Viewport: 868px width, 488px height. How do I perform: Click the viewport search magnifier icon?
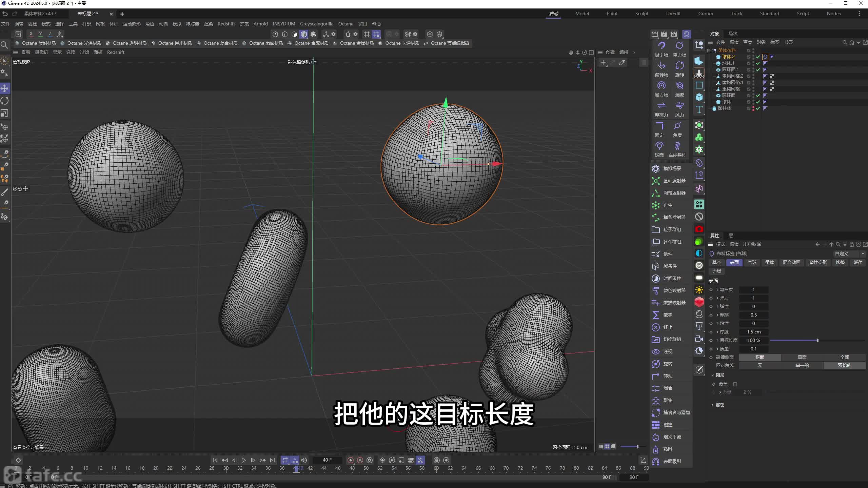tap(4, 45)
